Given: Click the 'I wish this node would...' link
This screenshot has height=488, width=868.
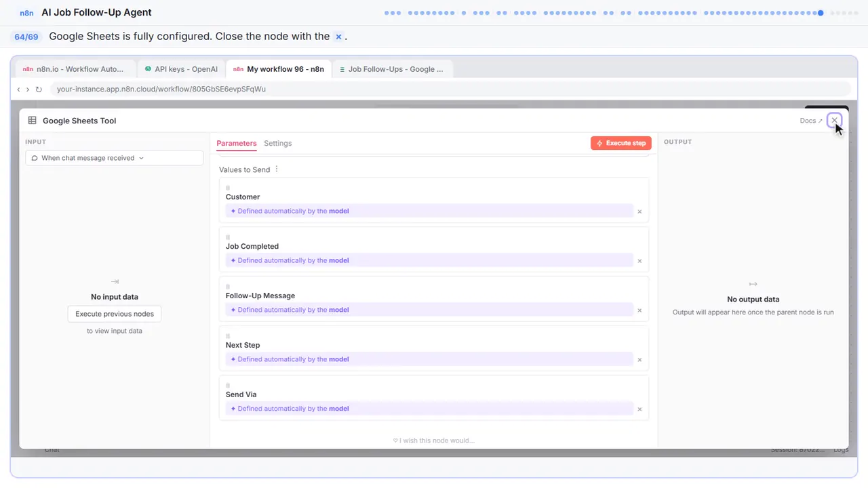Looking at the screenshot, I should [x=434, y=441].
